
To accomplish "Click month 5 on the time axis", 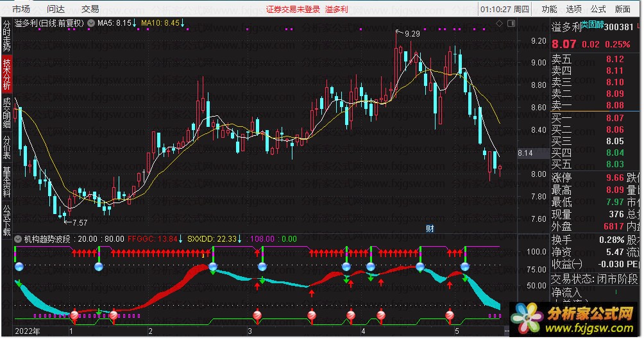I will coord(457,331).
